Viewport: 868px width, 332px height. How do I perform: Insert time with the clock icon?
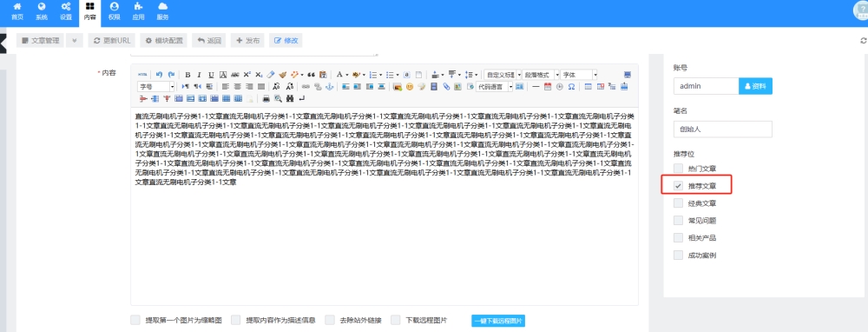pyautogui.click(x=560, y=86)
